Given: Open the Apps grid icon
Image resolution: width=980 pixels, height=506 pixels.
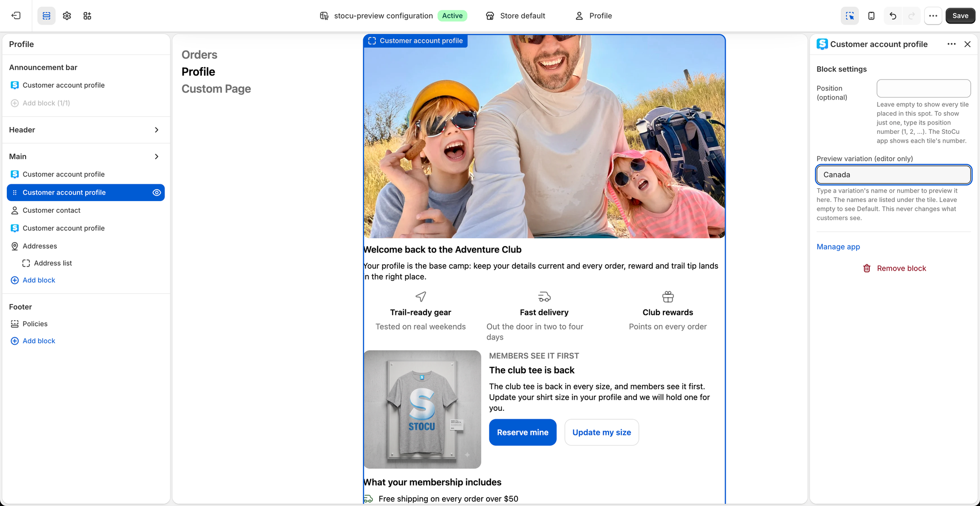Looking at the screenshot, I should click(x=87, y=16).
